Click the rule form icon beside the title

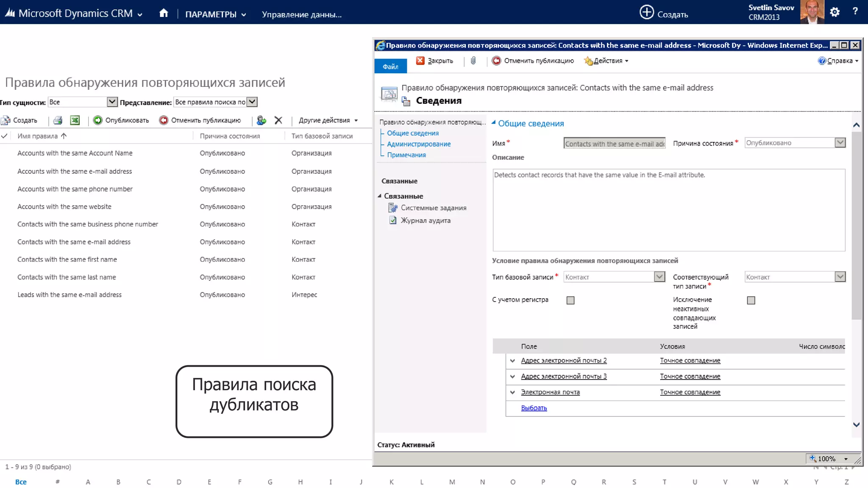[x=389, y=94]
